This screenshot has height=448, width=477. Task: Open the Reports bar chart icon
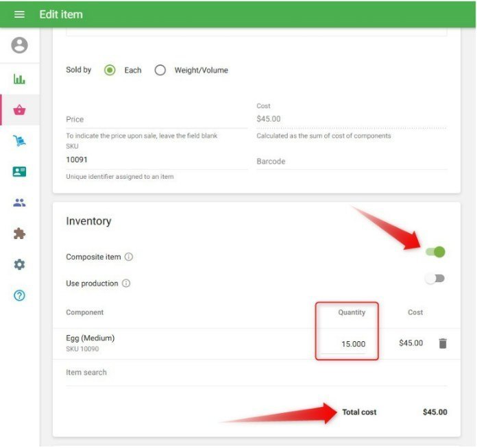click(x=19, y=79)
